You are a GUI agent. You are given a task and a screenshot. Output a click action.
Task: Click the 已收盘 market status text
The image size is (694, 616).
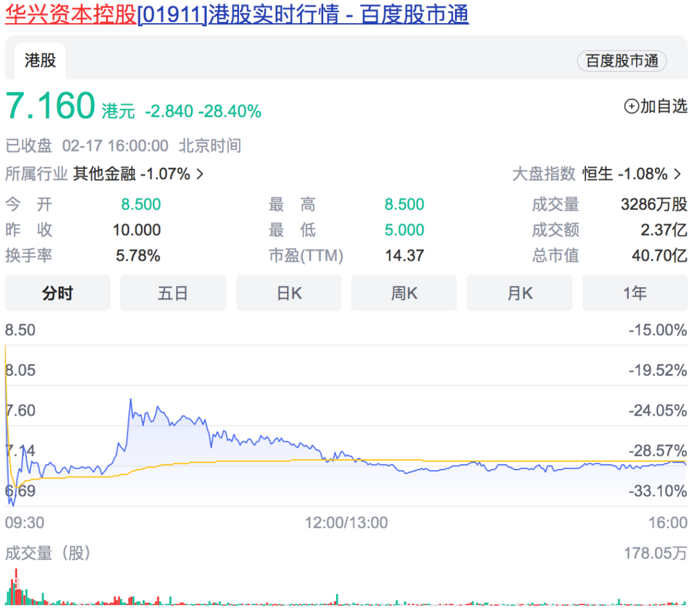pos(29,146)
